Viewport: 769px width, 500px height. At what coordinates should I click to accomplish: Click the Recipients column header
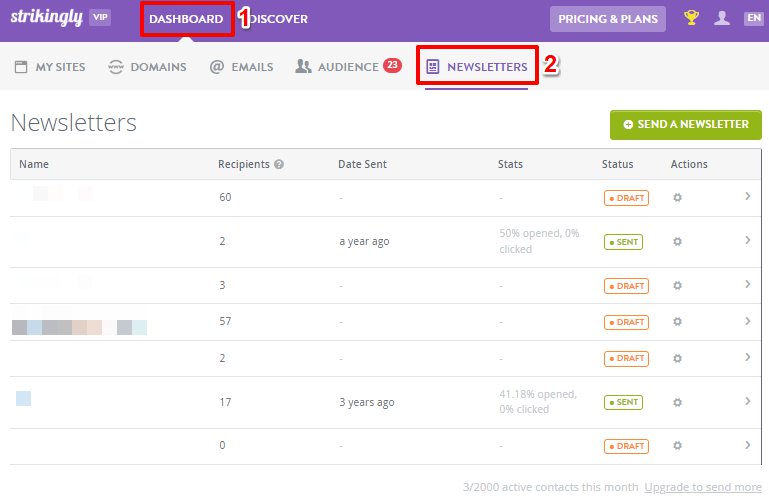click(x=244, y=164)
